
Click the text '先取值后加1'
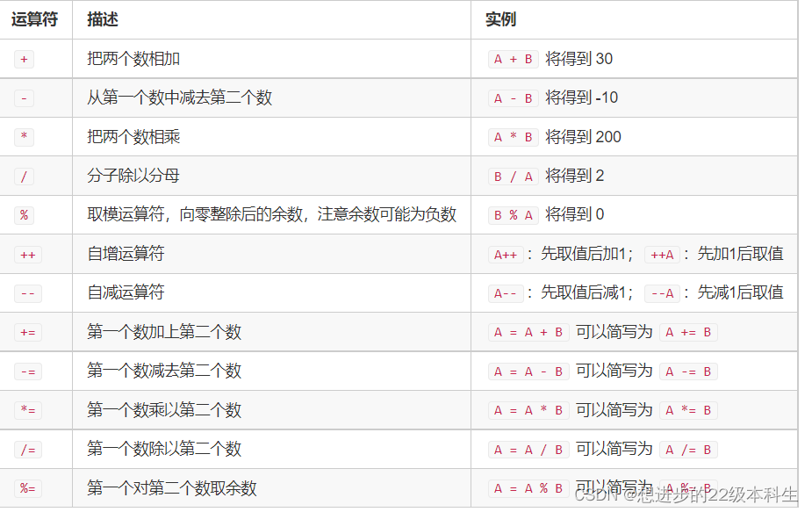tap(584, 254)
